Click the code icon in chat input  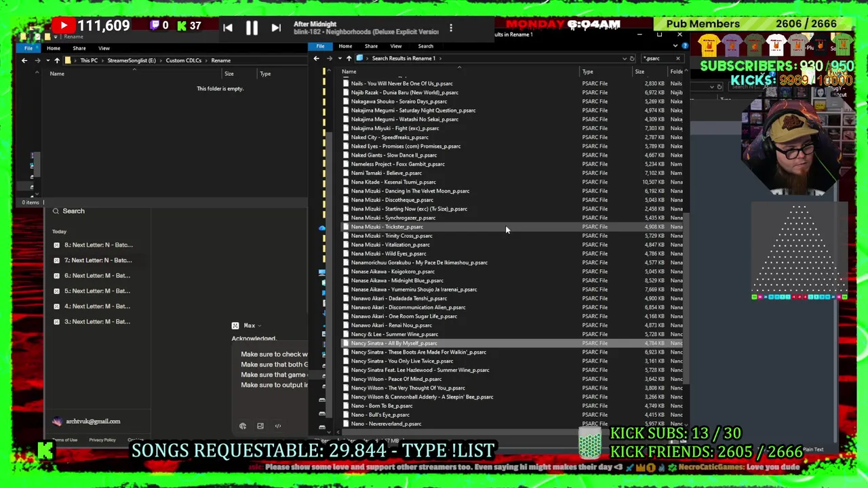pyautogui.click(x=278, y=426)
